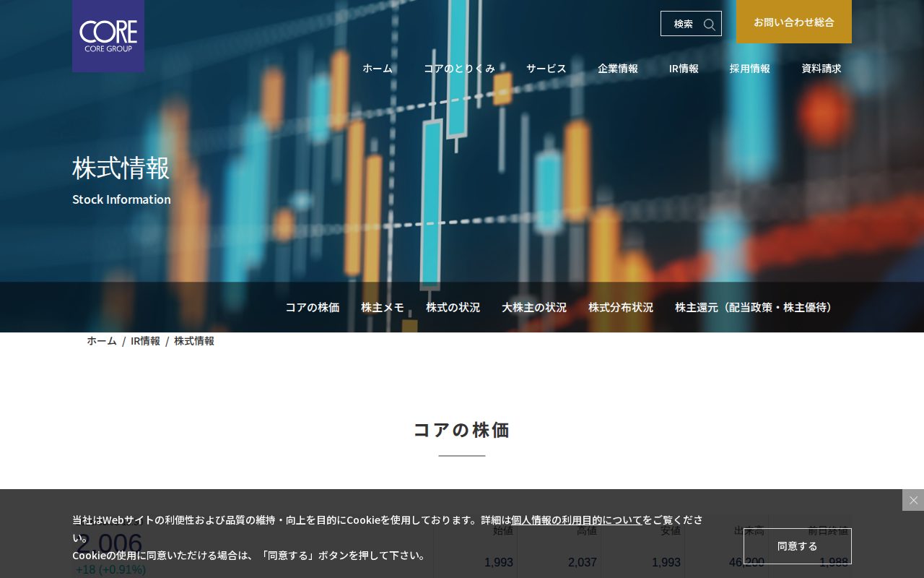Open コアのとりくみ menu item
Image resolution: width=924 pixels, height=578 pixels.
[459, 68]
